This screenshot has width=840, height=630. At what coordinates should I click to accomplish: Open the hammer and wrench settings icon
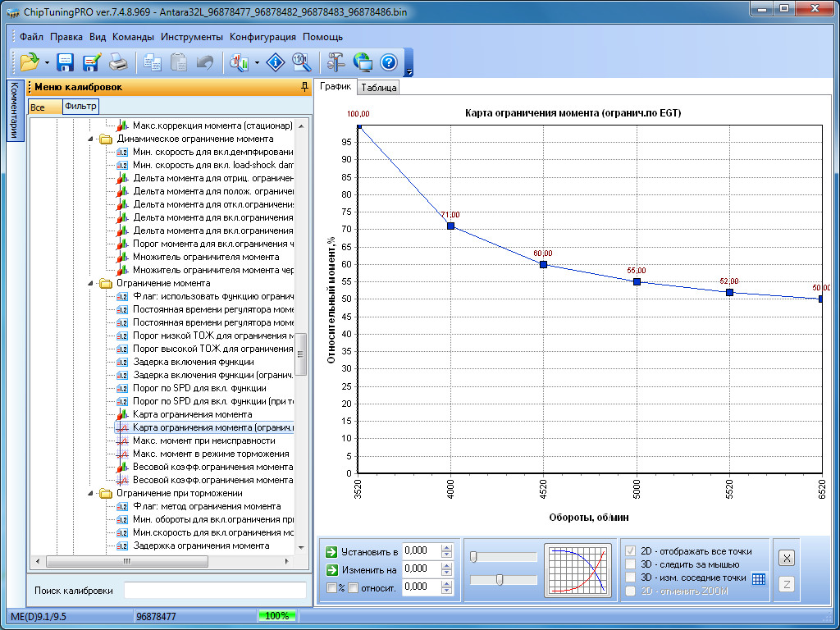click(x=336, y=62)
